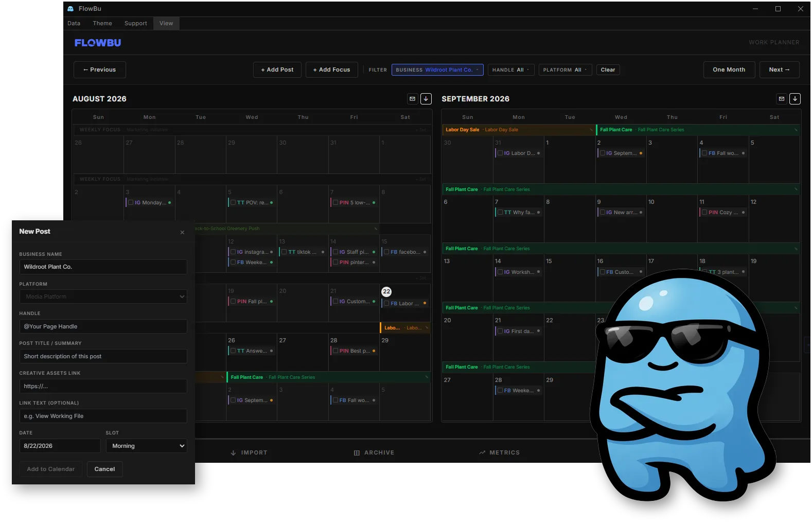Check the TT 3 plant... post checkbox
Image resolution: width=812 pixels, height=523 pixels.
(x=705, y=272)
